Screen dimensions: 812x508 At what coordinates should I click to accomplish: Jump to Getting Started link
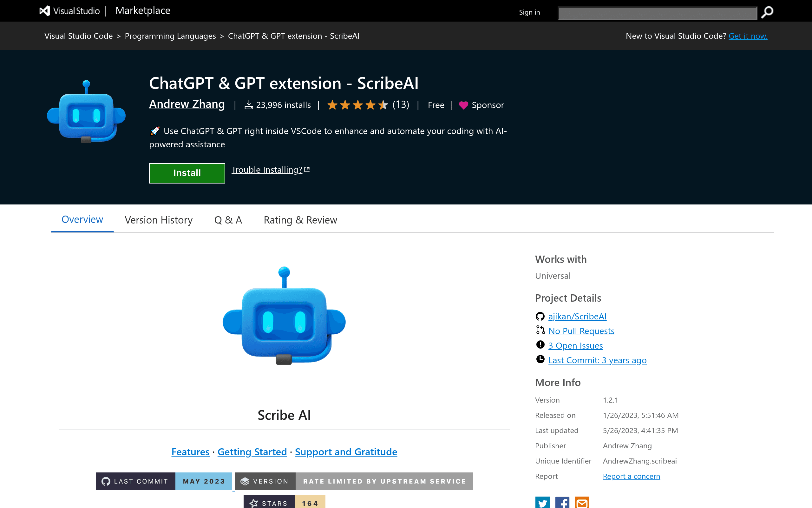pyautogui.click(x=252, y=452)
